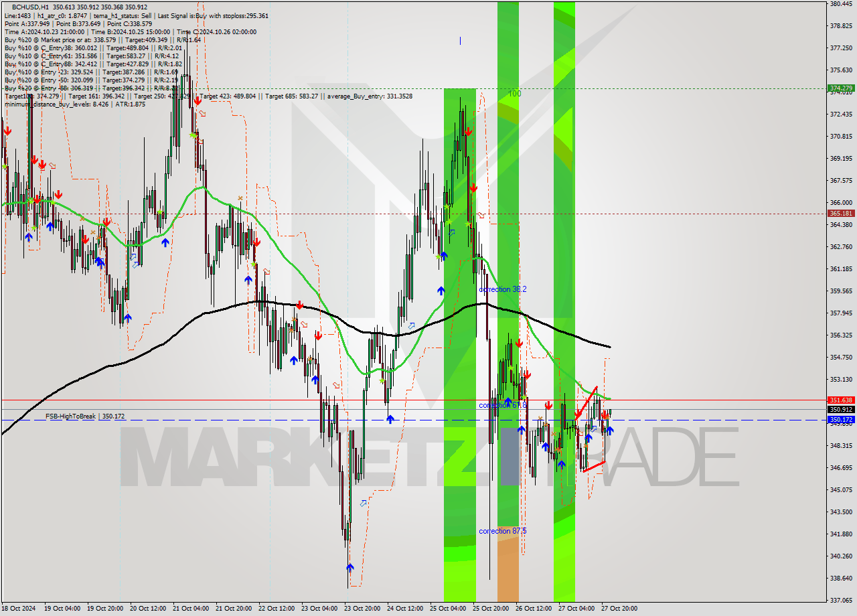Click the '23 Oct 04:00' time label
Screen dimensions: 857x616
pos(319,609)
